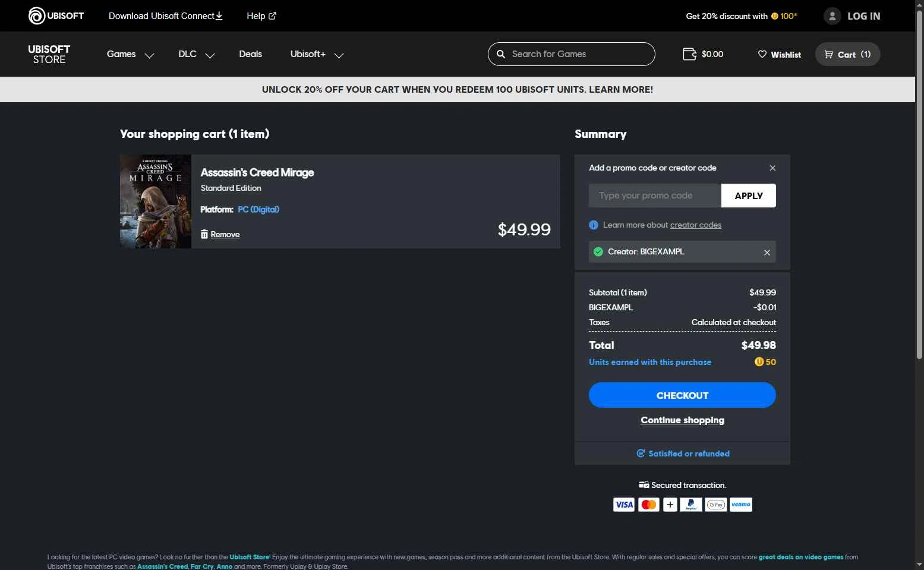Focus the Search for Games field
This screenshot has height=570, width=924.
click(x=572, y=54)
